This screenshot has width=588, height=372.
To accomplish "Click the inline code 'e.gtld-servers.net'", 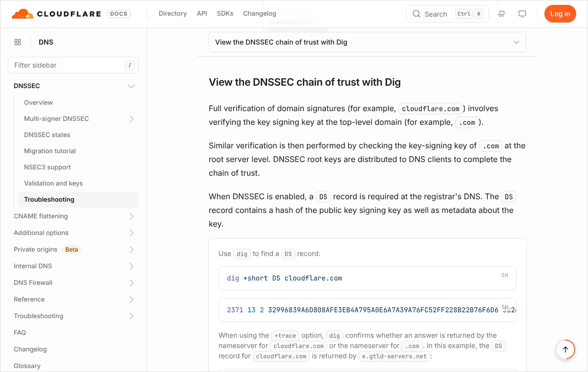I will [x=394, y=356].
